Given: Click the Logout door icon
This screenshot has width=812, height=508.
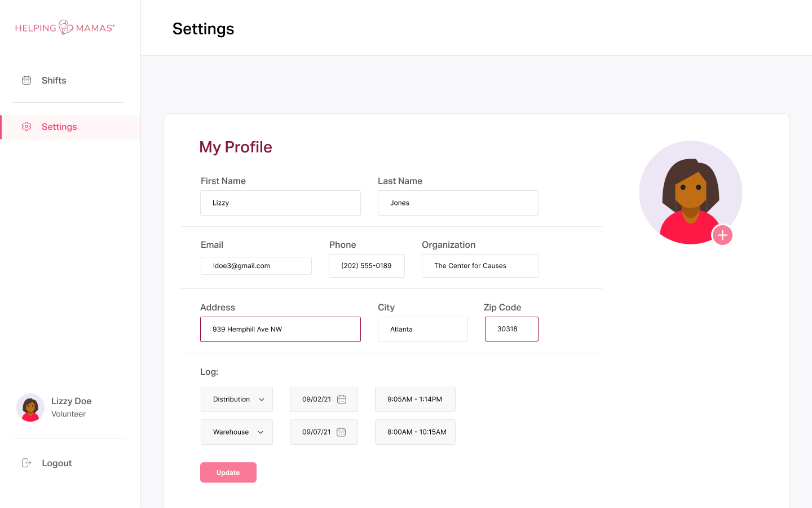Looking at the screenshot, I should [27, 463].
